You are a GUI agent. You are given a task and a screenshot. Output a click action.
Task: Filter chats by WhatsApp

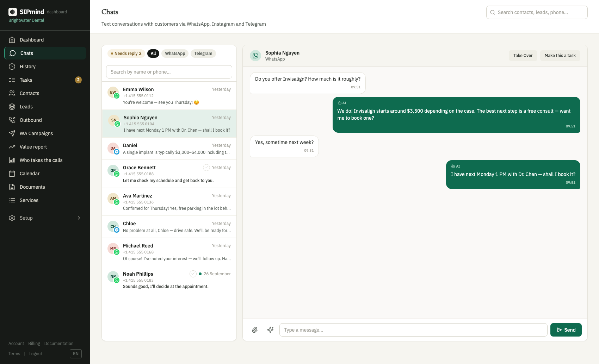click(175, 54)
